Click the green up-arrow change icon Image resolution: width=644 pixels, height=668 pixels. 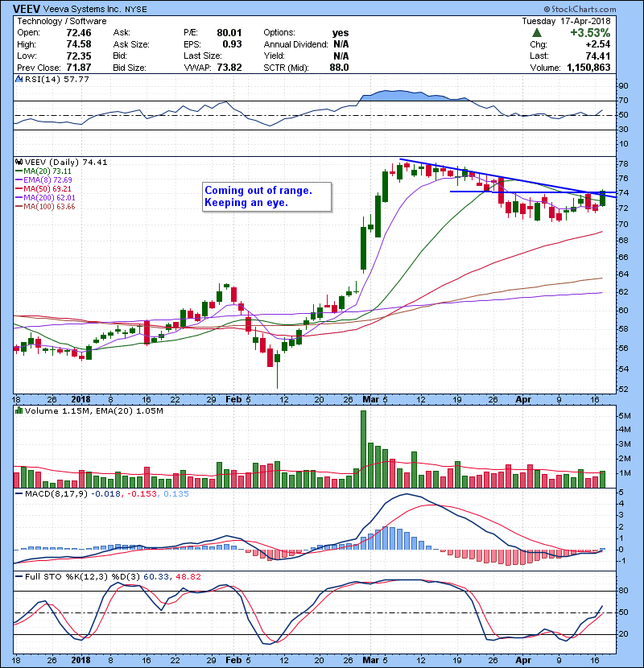(537, 32)
